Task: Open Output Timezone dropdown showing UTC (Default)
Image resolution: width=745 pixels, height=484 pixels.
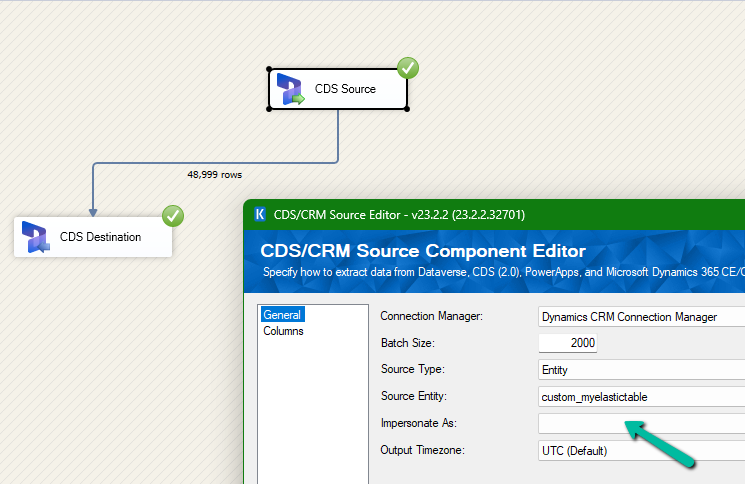Action: [641, 451]
